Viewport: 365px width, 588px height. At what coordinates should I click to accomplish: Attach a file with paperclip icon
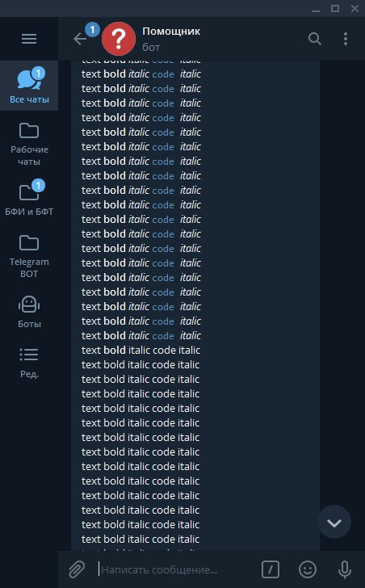[77, 569]
